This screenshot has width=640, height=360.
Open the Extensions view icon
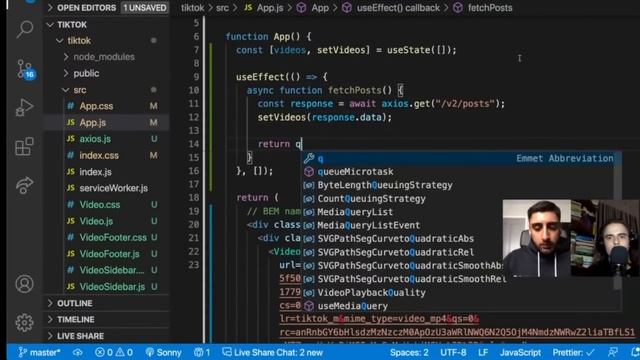[24, 146]
